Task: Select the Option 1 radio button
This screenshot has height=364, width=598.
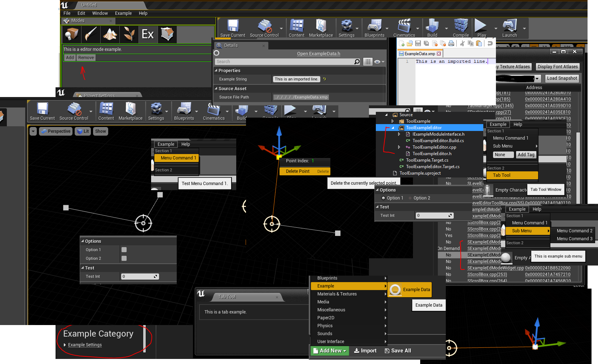Action: pyautogui.click(x=383, y=198)
